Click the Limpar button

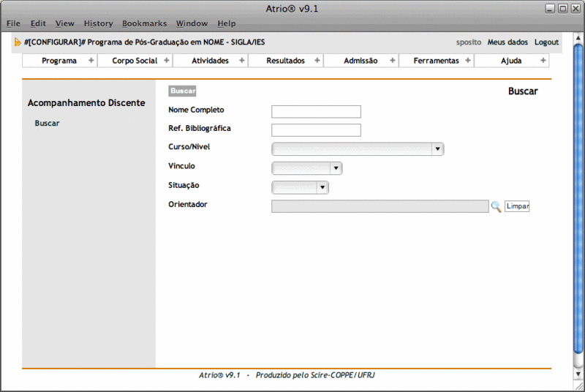[x=517, y=207]
